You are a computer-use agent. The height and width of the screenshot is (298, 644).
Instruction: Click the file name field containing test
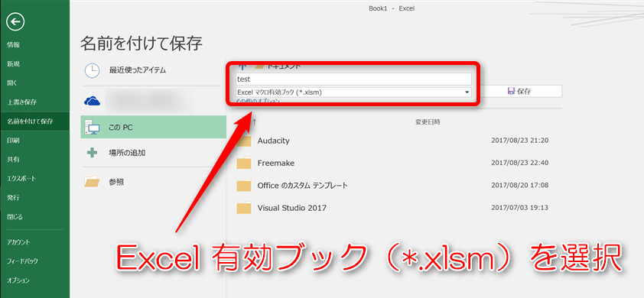[353, 79]
